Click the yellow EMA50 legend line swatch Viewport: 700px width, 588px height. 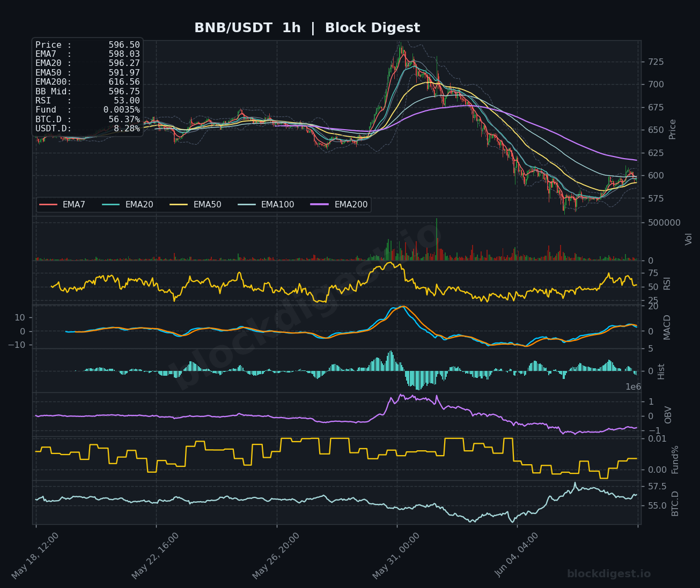(x=179, y=205)
